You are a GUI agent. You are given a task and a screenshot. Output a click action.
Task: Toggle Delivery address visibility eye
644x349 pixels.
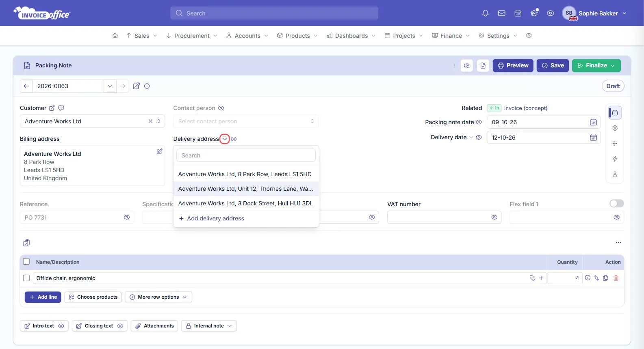click(234, 139)
